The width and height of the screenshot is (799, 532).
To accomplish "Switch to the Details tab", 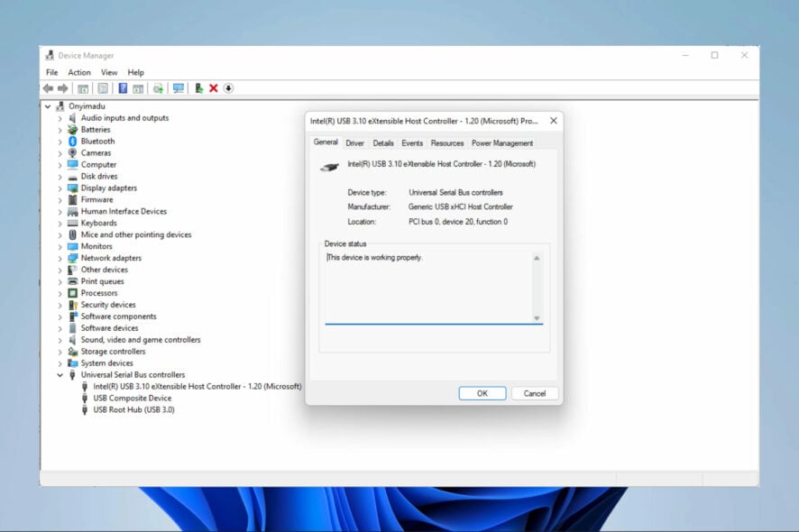I will [383, 143].
